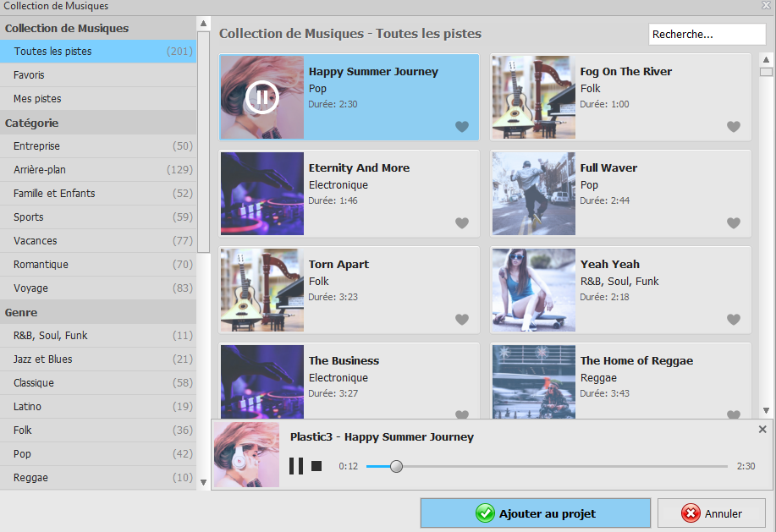
Task: Pause playback in the player bar
Action: [x=296, y=466]
